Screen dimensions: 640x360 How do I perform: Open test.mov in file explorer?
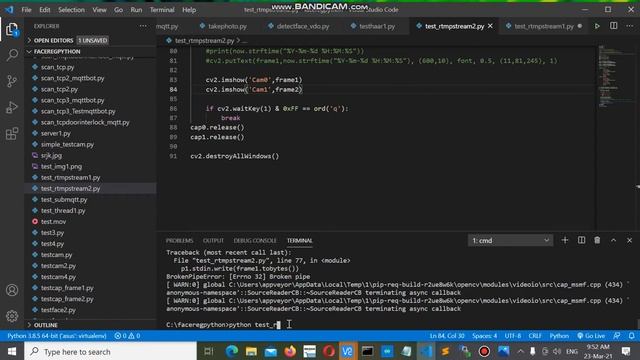coord(53,222)
